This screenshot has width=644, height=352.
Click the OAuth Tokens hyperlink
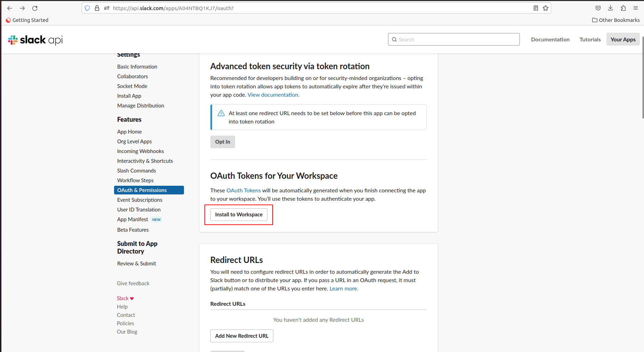click(x=243, y=191)
